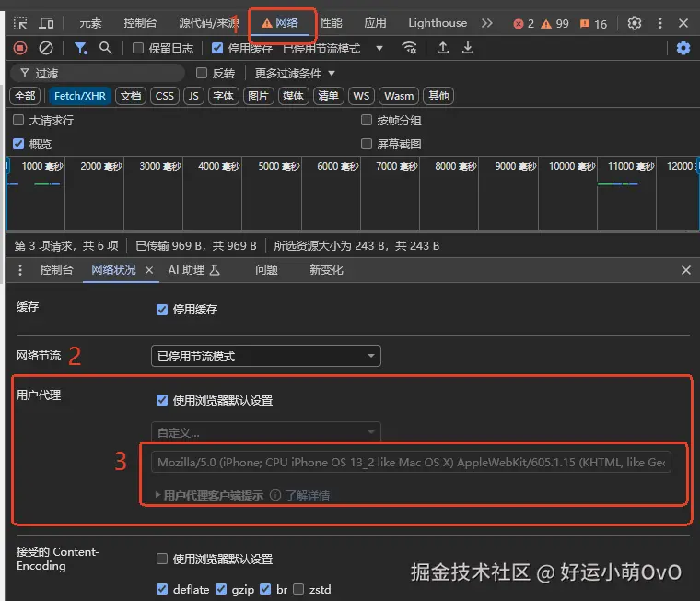Image resolution: width=700 pixels, height=601 pixels.
Task: Filter requests by WS
Action: click(361, 96)
